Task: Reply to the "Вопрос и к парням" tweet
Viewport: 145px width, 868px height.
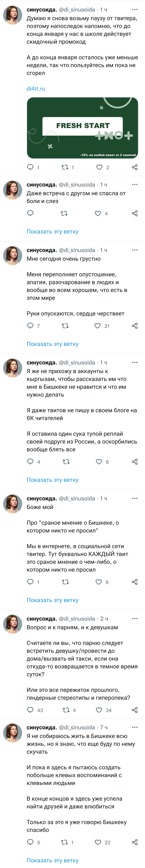Action: (30, 710)
